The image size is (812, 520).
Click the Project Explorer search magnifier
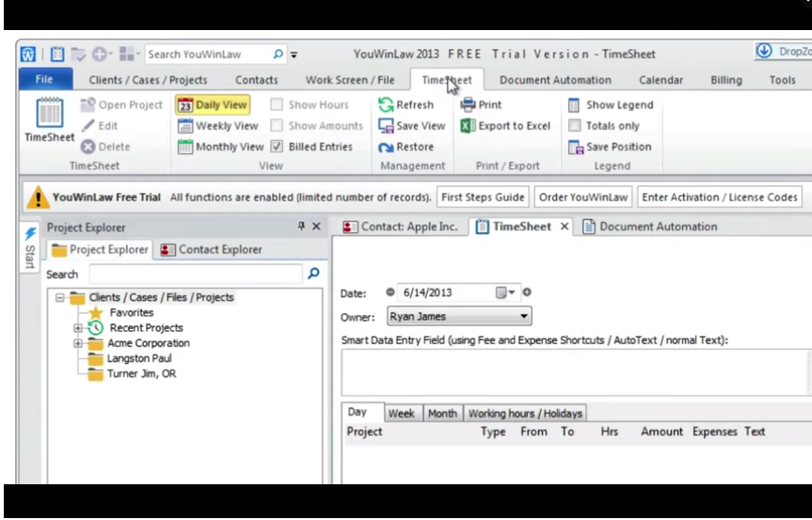click(314, 274)
